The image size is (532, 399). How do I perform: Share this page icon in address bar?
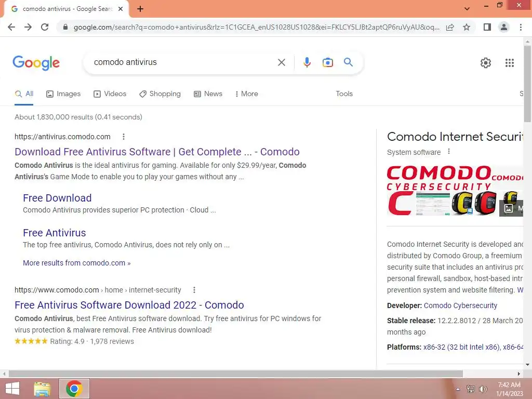(450, 27)
